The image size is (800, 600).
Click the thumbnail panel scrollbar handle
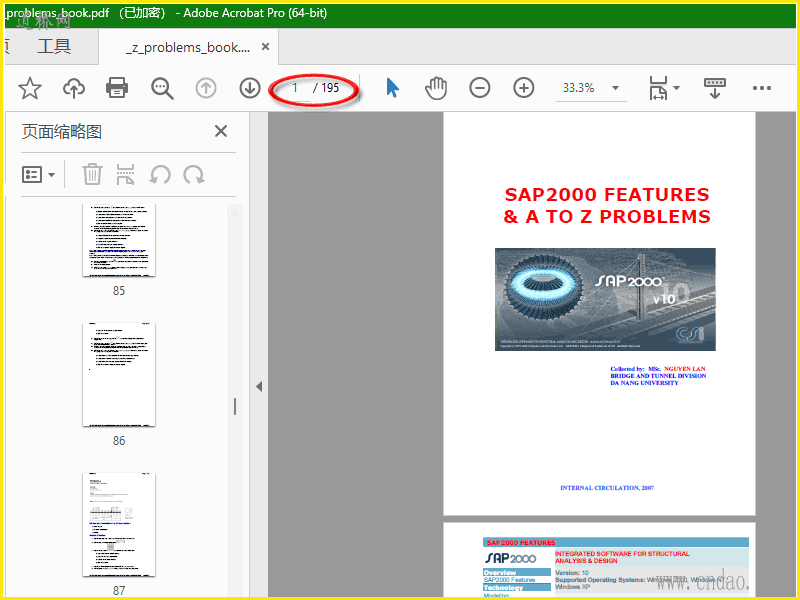tap(235, 407)
